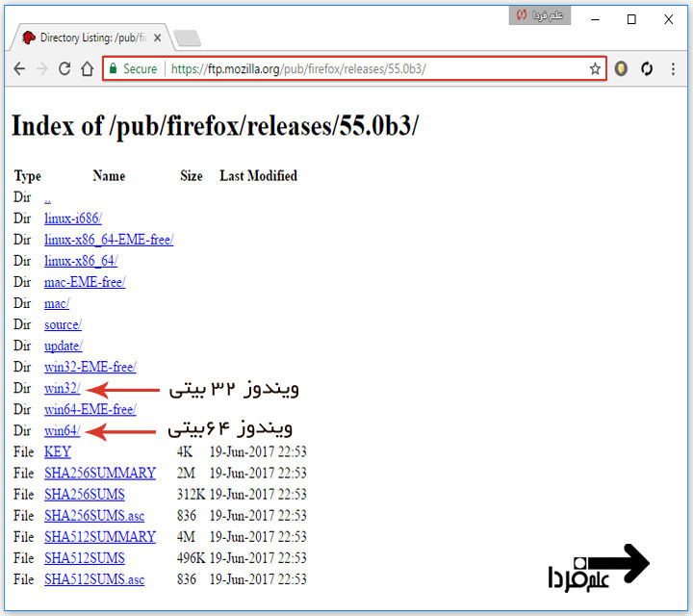Open the win32/ directory link
This screenshot has width=693, height=616.
click(x=62, y=389)
